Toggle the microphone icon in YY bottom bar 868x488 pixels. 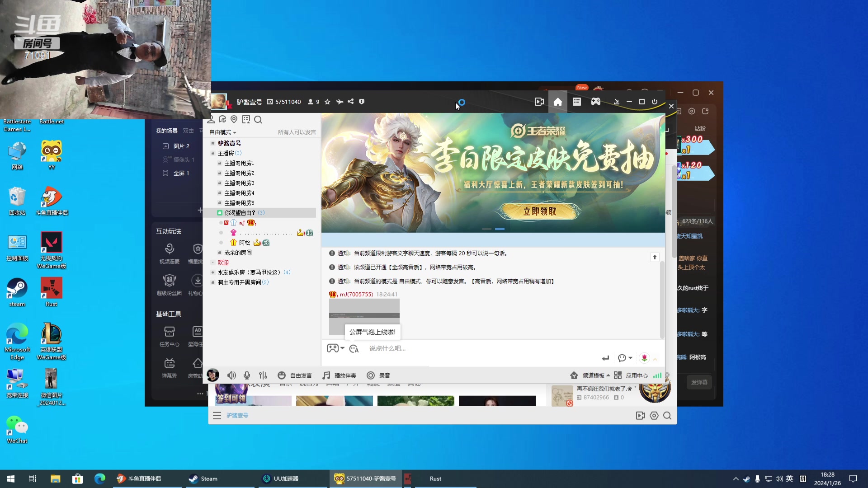coord(247,375)
